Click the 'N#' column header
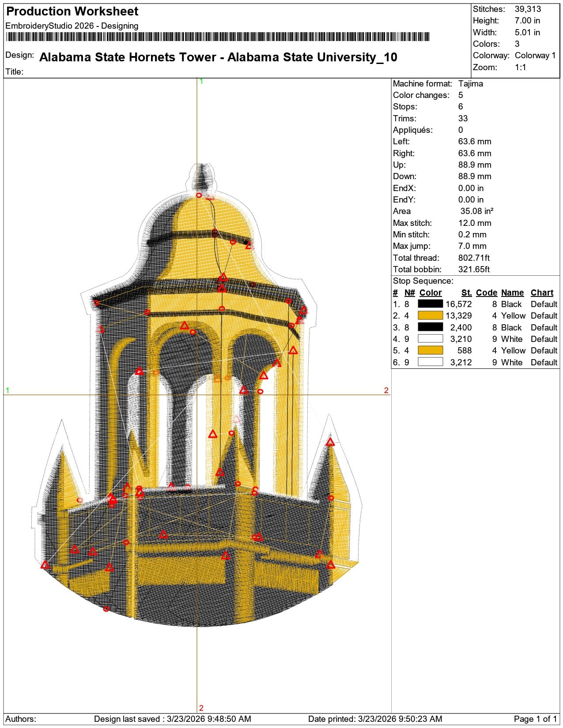This screenshot has height=728, width=563. coord(410,293)
